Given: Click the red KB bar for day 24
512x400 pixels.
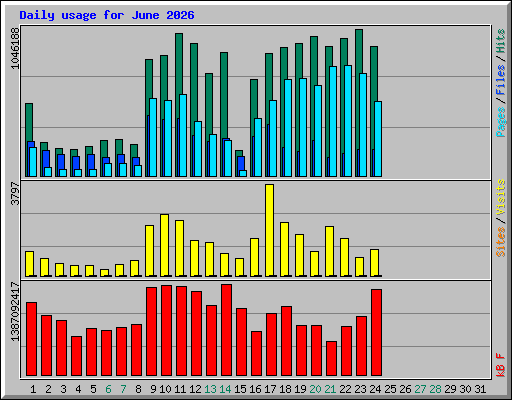Looking at the screenshot, I should click(376, 333).
